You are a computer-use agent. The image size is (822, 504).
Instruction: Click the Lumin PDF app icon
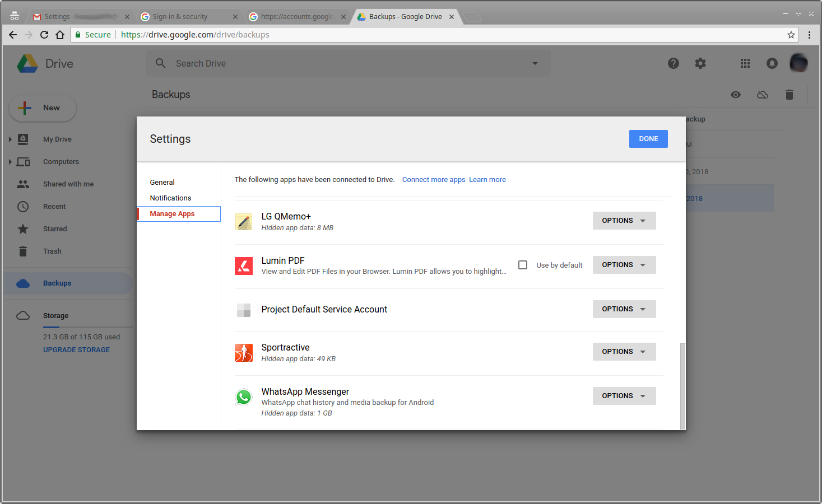click(244, 265)
